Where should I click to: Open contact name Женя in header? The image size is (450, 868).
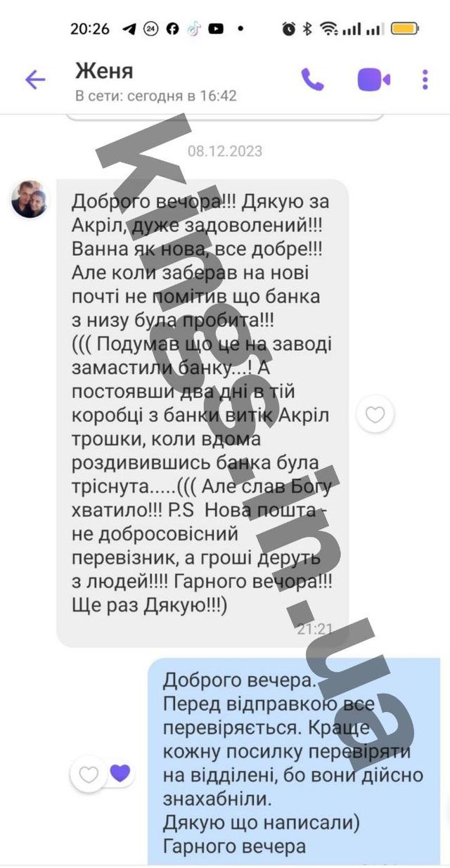click(x=104, y=71)
